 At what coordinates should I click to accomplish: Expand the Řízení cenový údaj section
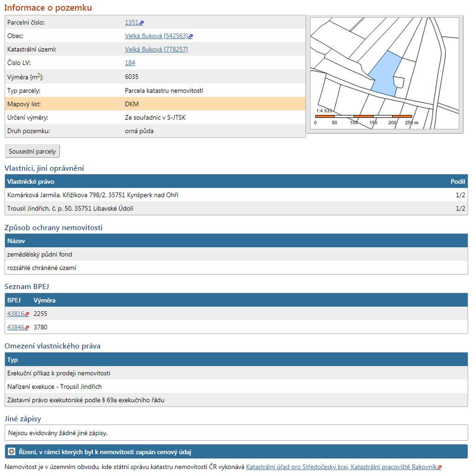coord(236,452)
